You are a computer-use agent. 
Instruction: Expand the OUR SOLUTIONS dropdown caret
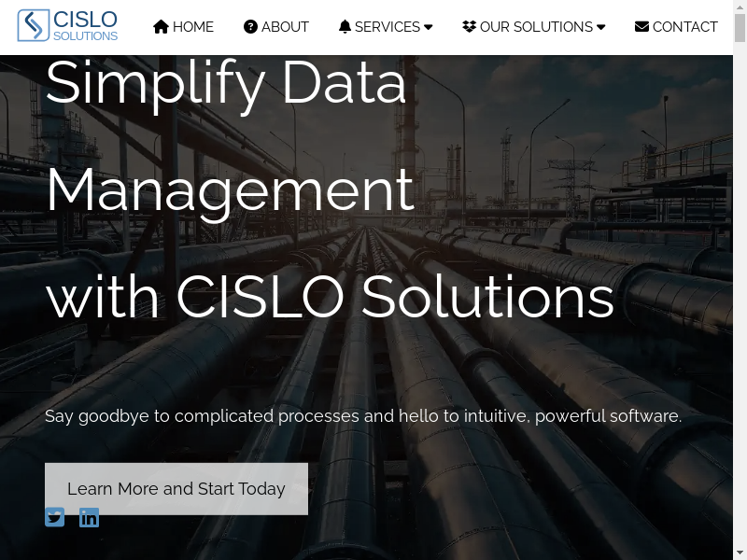pos(601,27)
